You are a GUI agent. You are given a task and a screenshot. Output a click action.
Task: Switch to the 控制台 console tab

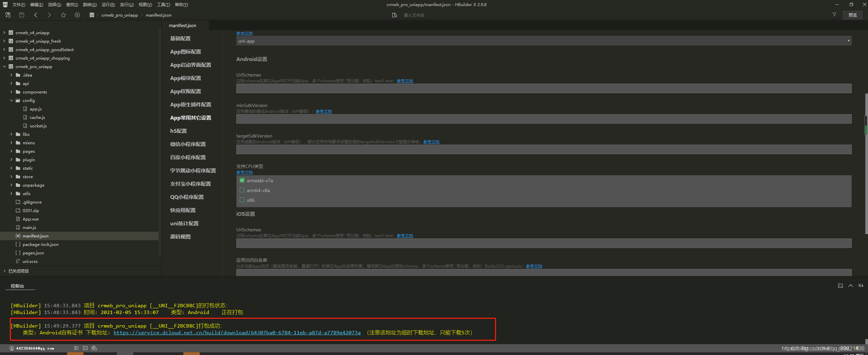click(17, 286)
